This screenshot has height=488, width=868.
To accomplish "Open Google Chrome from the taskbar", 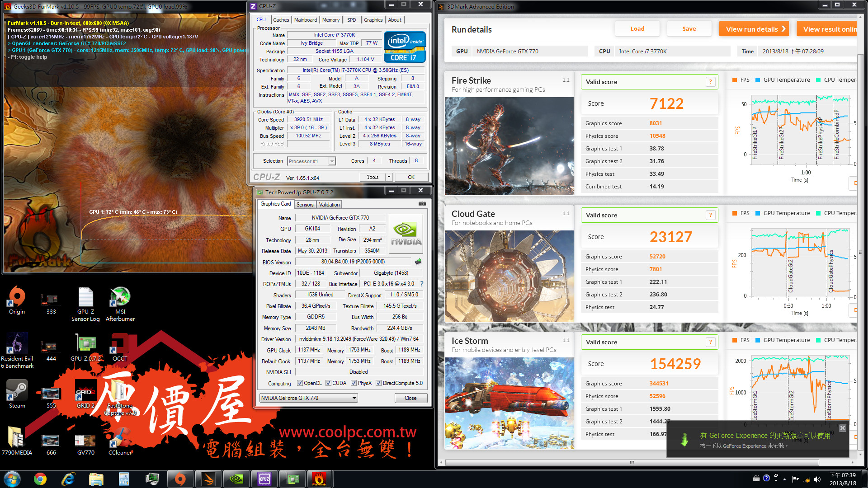I will [x=40, y=479].
